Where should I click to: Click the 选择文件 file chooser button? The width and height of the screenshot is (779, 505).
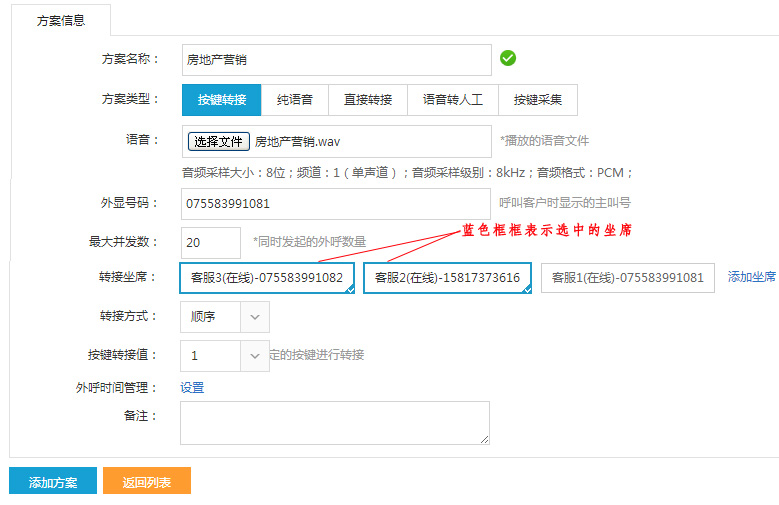click(x=218, y=141)
